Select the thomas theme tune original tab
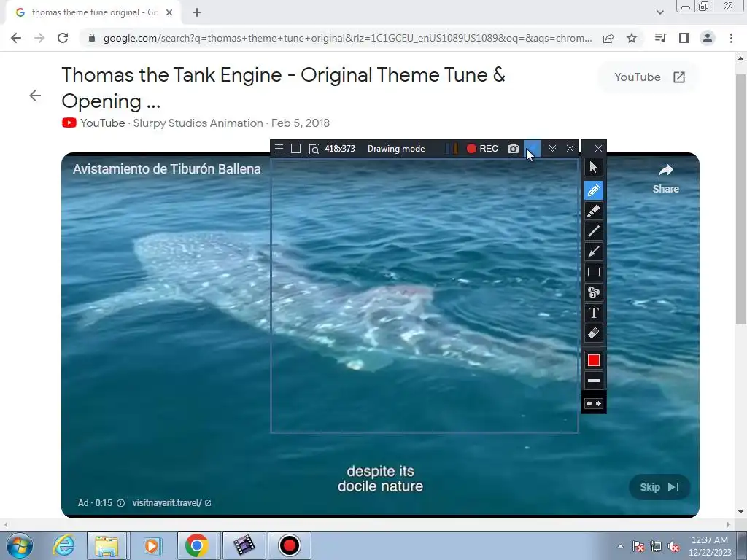The height and width of the screenshot is (560, 747). coord(94,12)
